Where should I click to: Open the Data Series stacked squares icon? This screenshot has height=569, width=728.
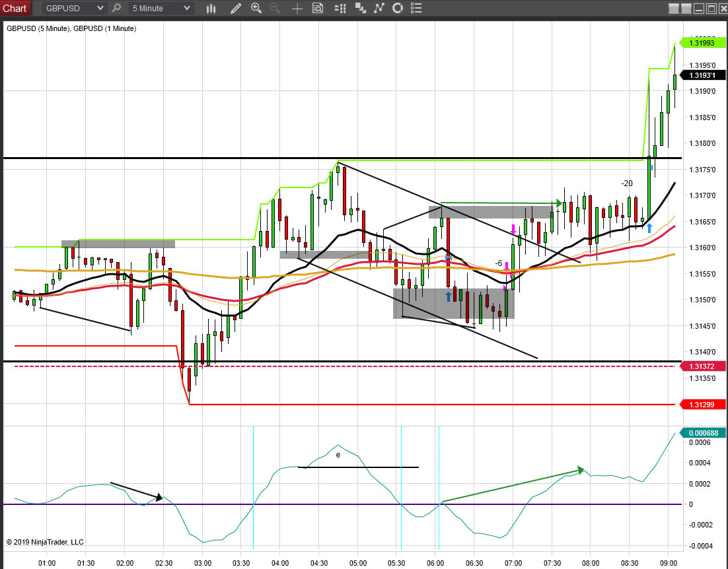point(360,8)
